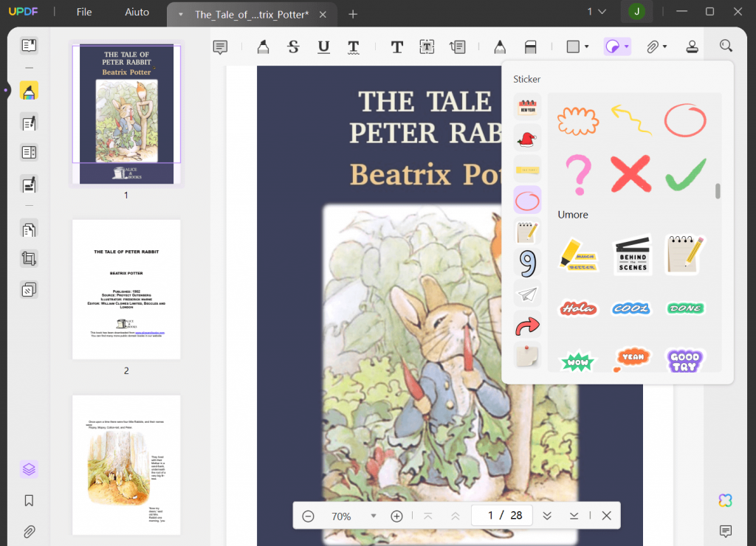Select the Santa hat sticker category
The width and height of the screenshot is (756, 546).
(x=527, y=138)
